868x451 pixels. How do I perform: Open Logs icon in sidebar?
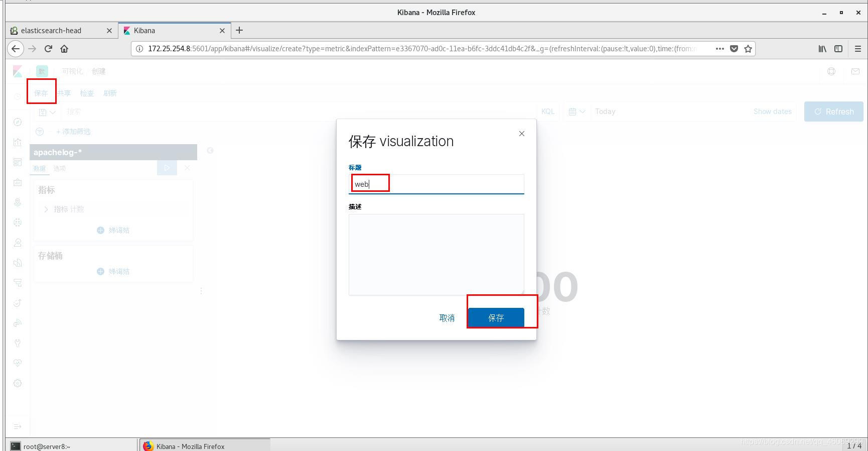(18, 263)
